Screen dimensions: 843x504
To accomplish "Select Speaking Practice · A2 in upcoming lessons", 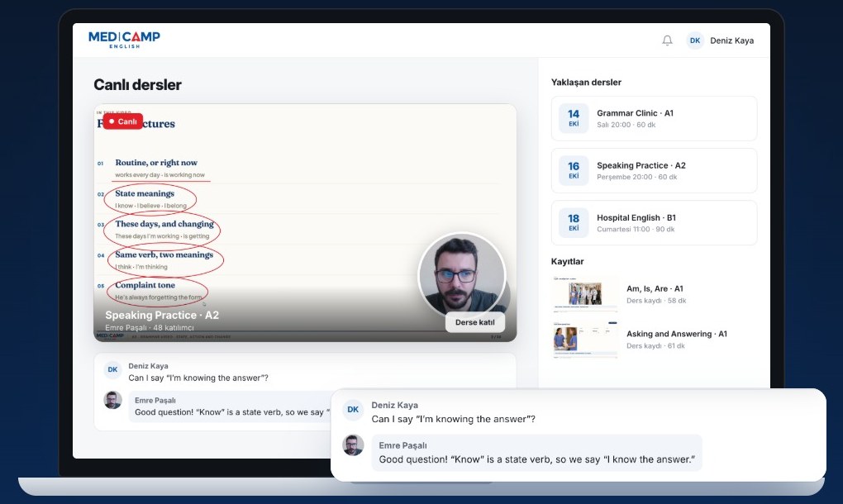I will [654, 170].
